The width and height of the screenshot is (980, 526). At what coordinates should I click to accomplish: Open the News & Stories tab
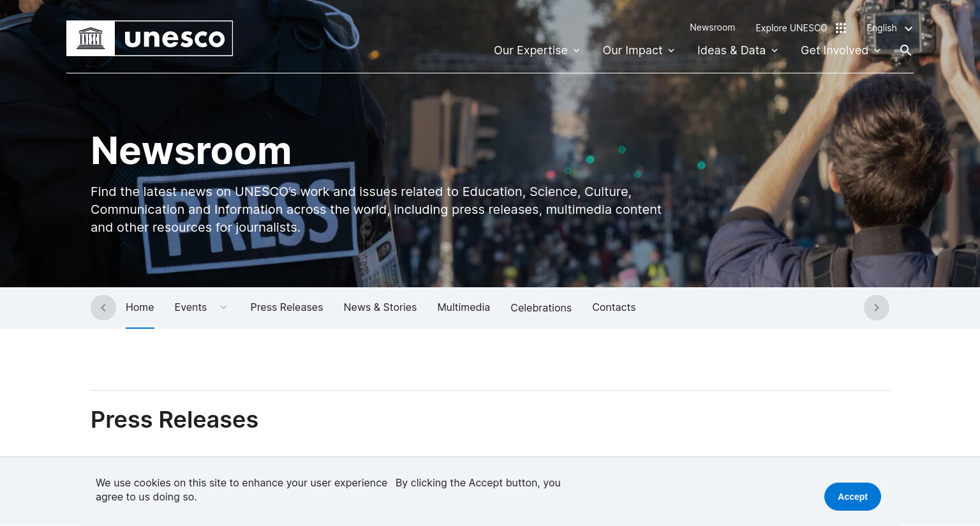point(380,307)
